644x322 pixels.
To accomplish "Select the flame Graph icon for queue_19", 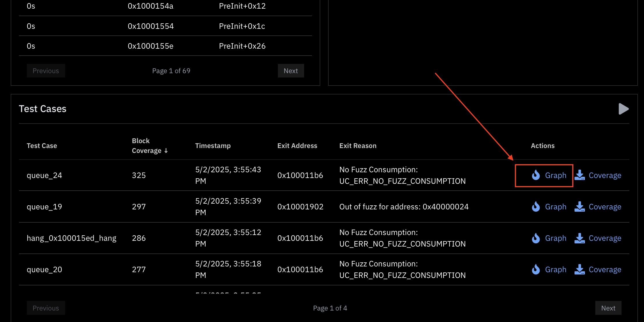I will (x=536, y=207).
